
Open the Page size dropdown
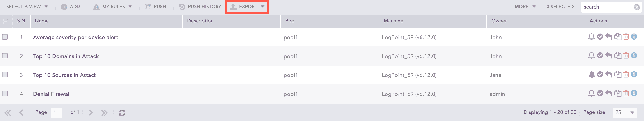tap(624, 112)
